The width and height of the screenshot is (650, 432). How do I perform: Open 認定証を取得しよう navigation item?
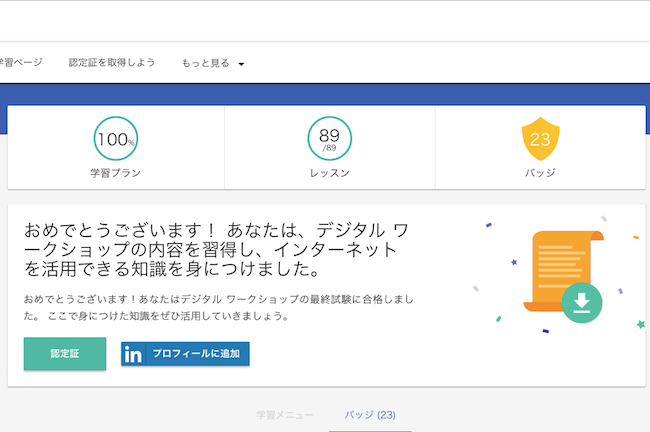112,63
